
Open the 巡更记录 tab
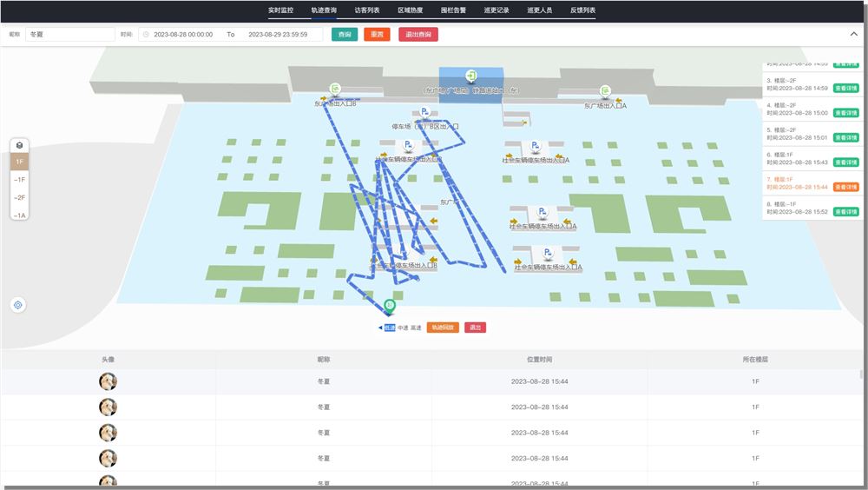click(496, 10)
